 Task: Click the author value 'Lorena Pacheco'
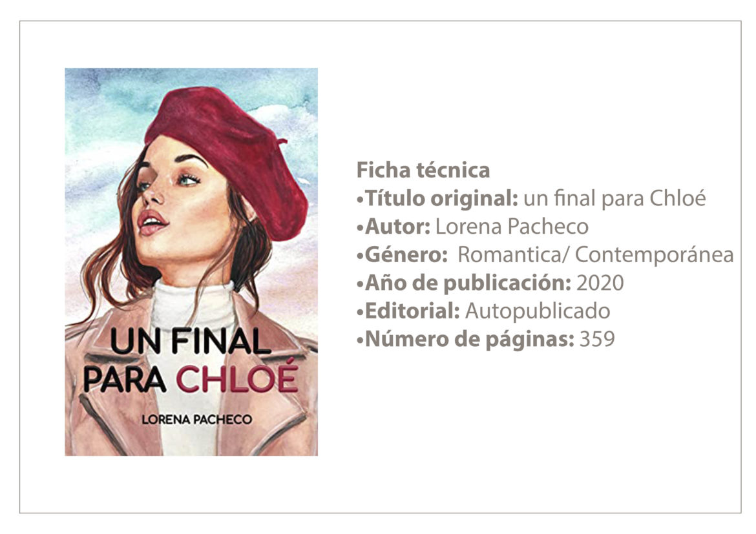pos(512,226)
